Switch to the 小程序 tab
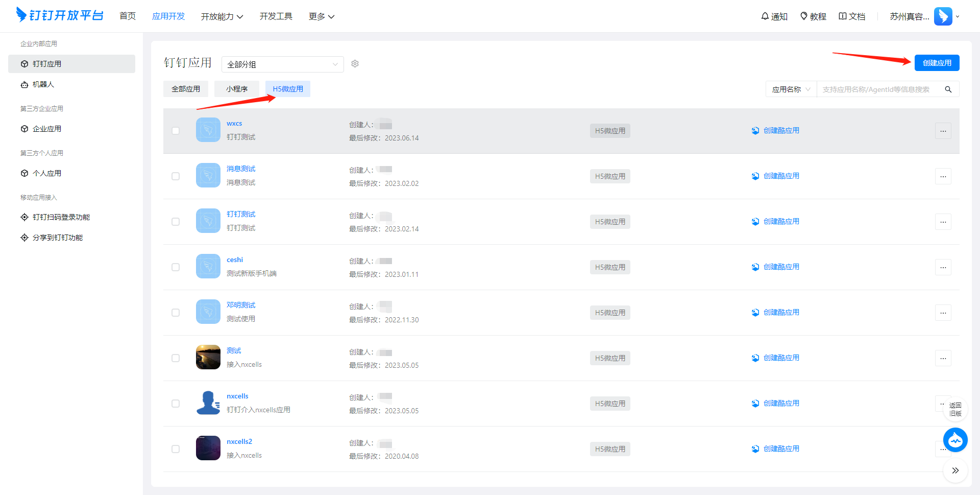980x495 pixels. (x=237, y=89)
